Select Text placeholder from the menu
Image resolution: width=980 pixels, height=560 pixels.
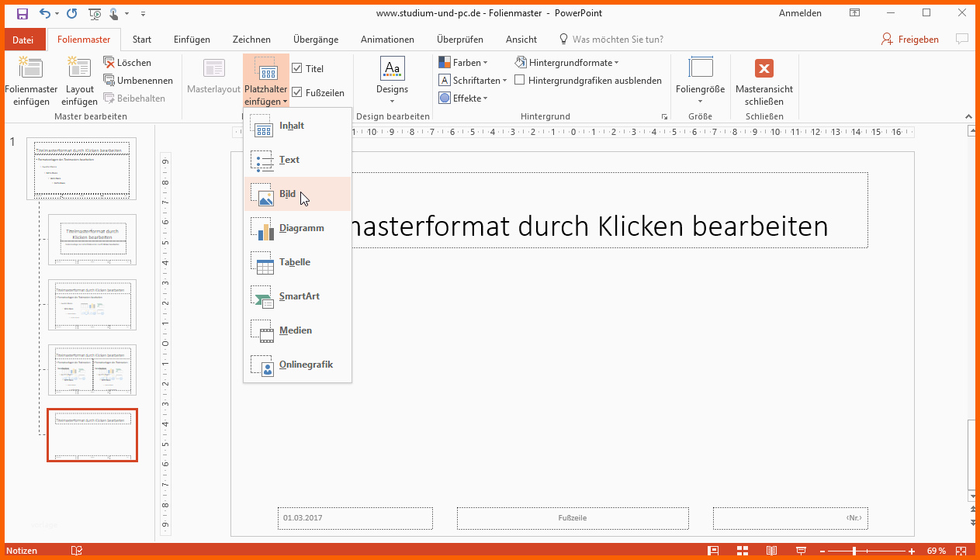coord(297,160)
